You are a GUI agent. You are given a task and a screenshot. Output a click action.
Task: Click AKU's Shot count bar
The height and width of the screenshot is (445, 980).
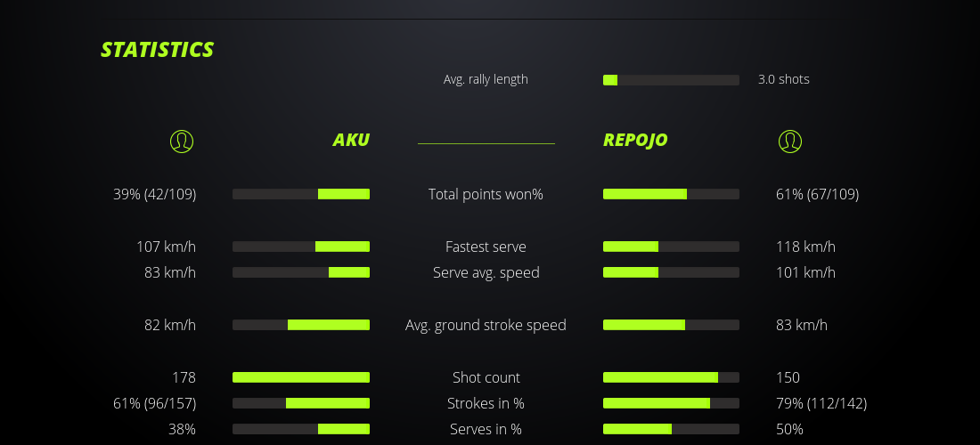click(x=301, y=377)
